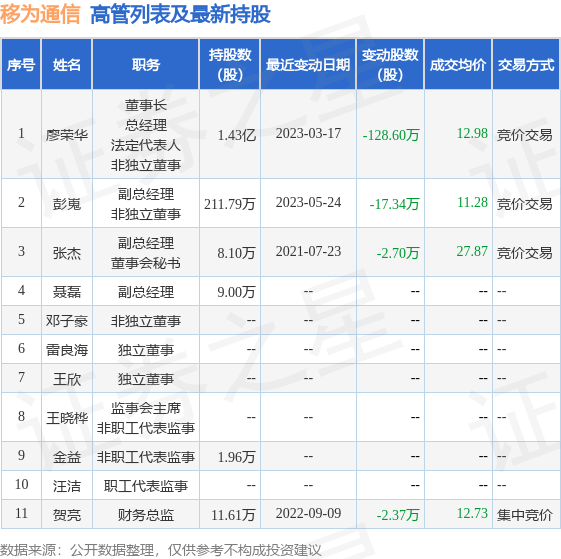The image size is (561, 559).
Task: Click 竞价交易 in 彭嵬's row
Action: click(525, 204)
